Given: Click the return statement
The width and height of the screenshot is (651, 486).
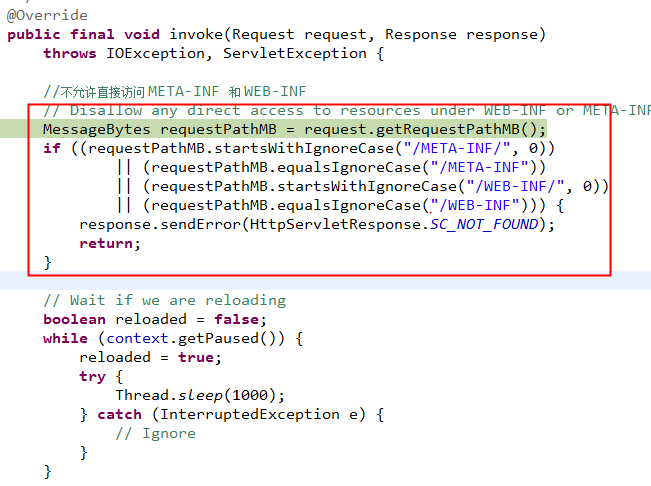Looking at the screenshot, I should tap(110, 243).
